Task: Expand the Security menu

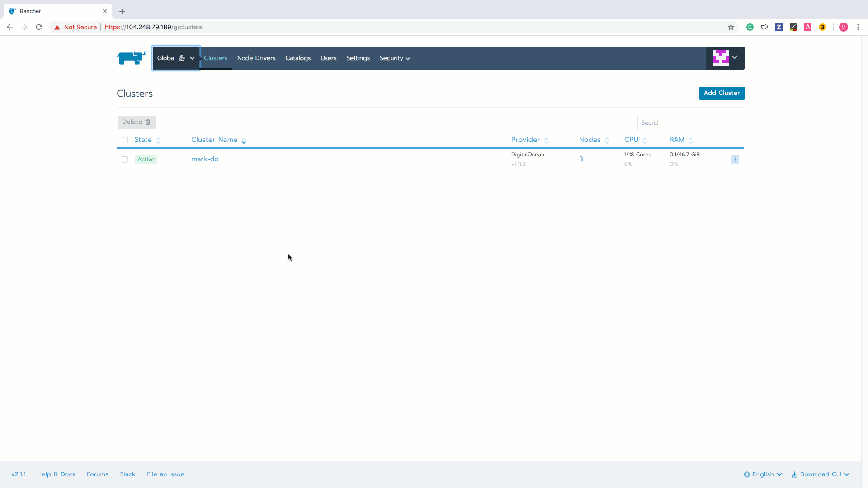Action: point(395,58)
